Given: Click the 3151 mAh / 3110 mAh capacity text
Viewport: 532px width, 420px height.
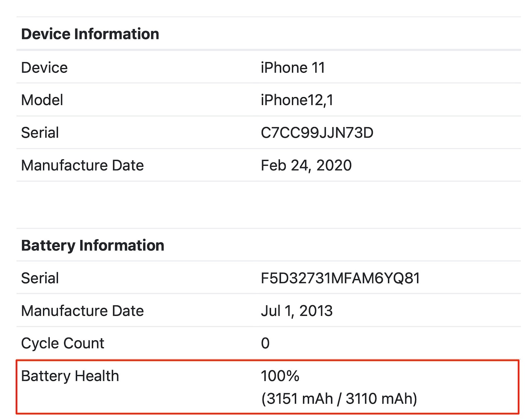Looking at the screenshot, I should coord(339,398).
